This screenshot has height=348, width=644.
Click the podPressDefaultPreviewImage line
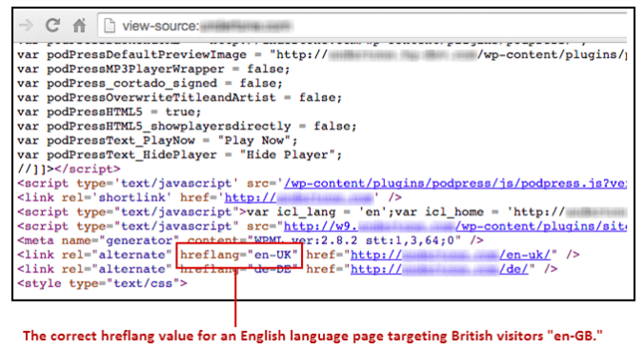click(x=322, y=54)
